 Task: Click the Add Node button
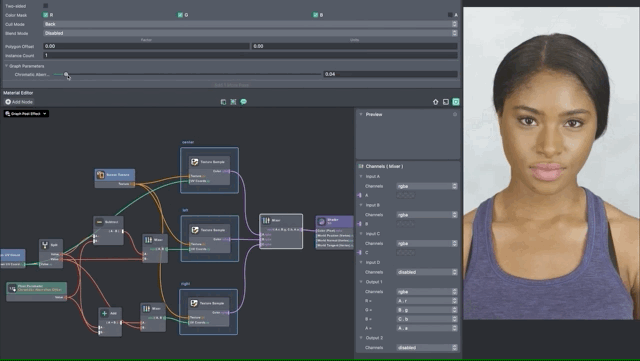pos(19,102)
